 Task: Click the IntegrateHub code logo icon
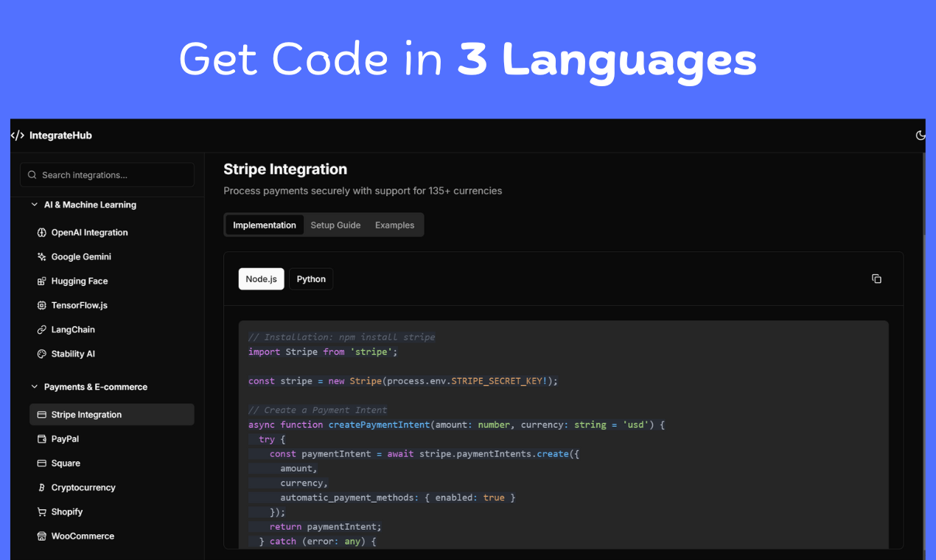click(18, 136)
